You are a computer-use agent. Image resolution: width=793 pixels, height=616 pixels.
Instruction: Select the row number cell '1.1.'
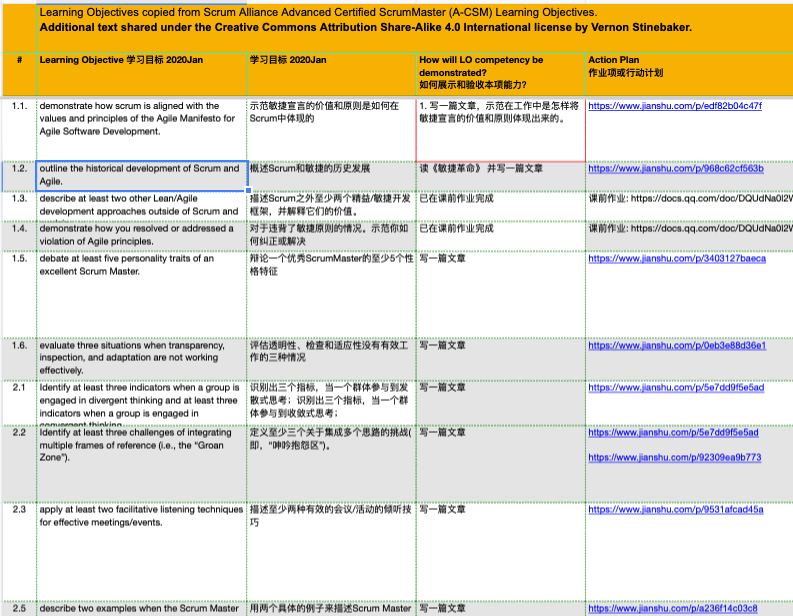(x=19, y=129)
